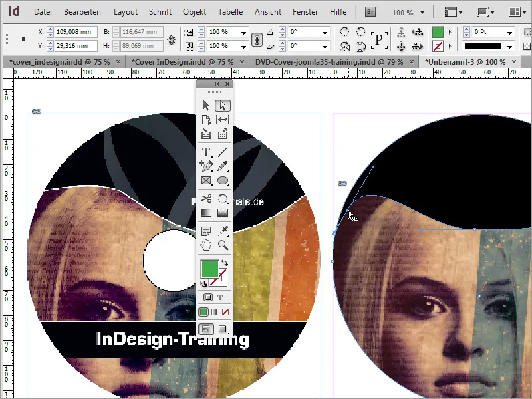The image size is (532, 399).
Task: Expand stroke color options arrow
Action: [x=450, y=46]
